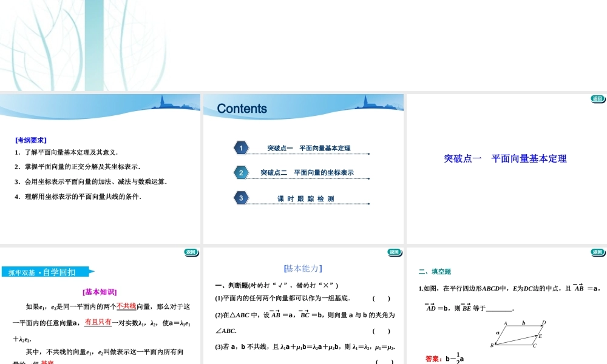
Task: Select the parenthesis blank after 判断题 item (1)
Action: click(382, 298)
